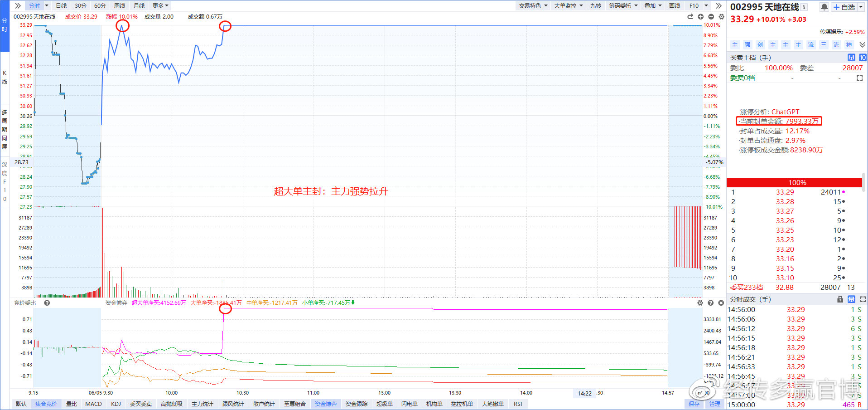Viewport: 868px width, 410px height.
Task: Enable the 强 indicator toggle
Action: coord(747,45)
